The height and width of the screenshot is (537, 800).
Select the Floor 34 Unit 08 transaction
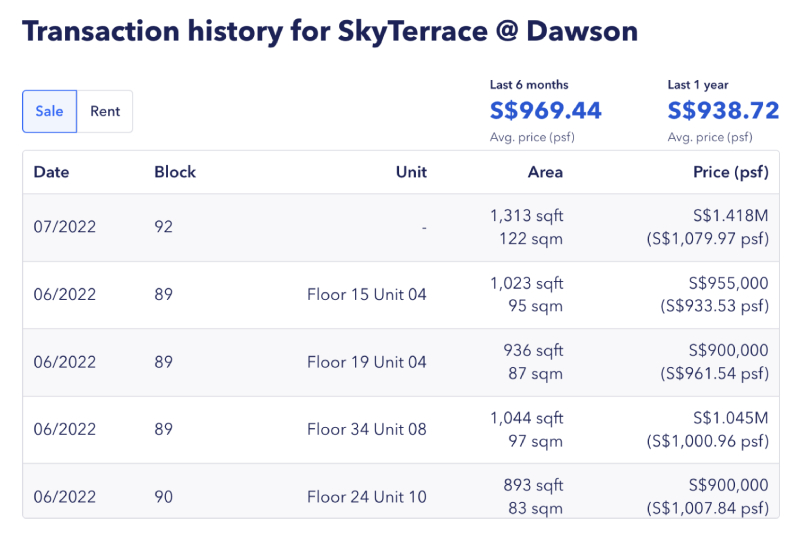pos(366,429)
